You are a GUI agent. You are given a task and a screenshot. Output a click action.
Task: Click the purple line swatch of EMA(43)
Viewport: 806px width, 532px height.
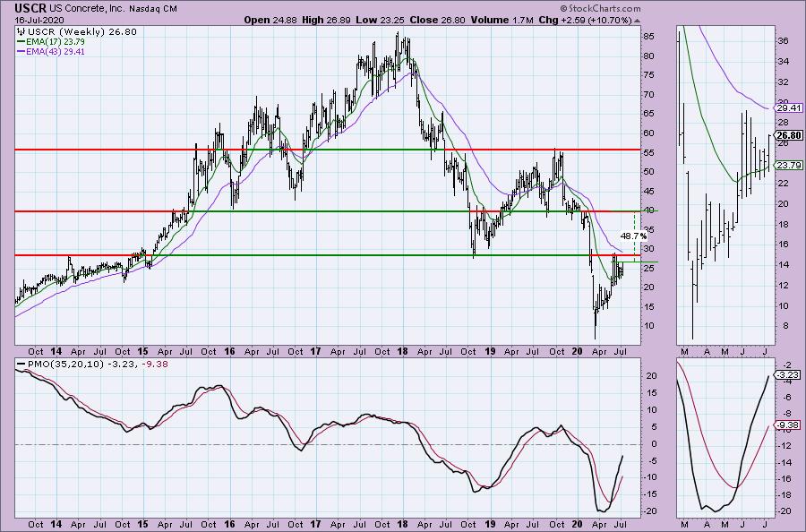click(x=21, y=51)
